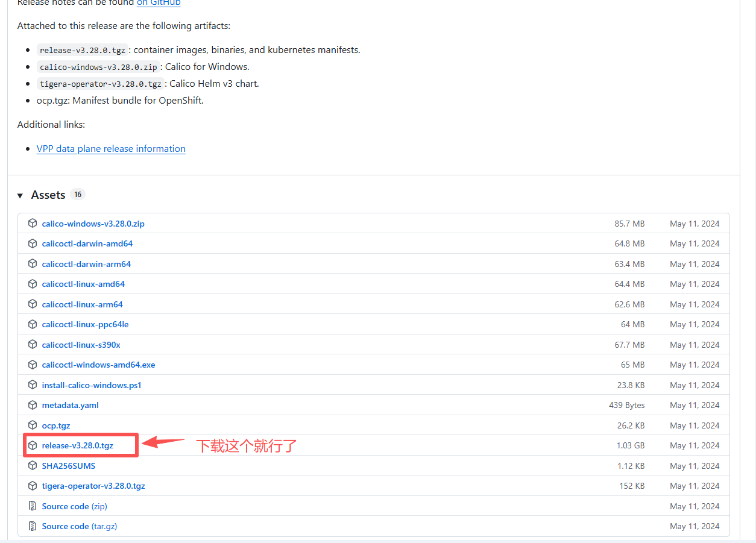Click package icon beside release-v3.28.0.tgz
The width and height of the screenshot is (756, 543).
33,445
